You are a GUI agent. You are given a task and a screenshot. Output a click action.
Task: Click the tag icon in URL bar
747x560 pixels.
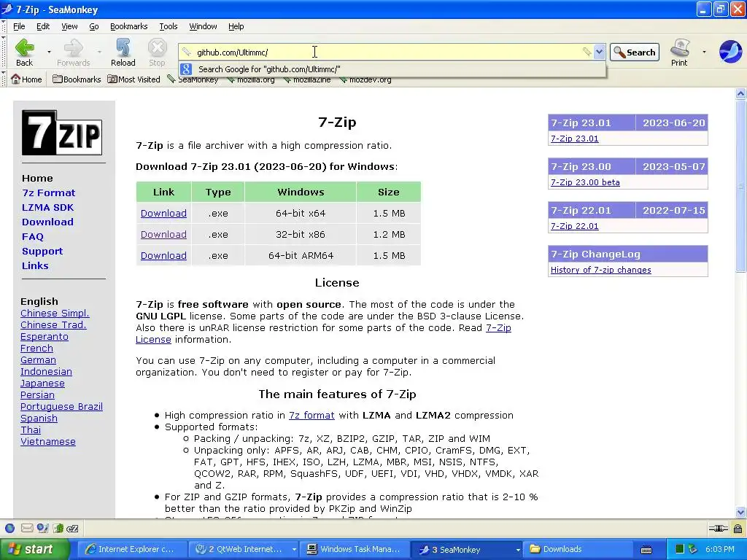coord(587,52)
